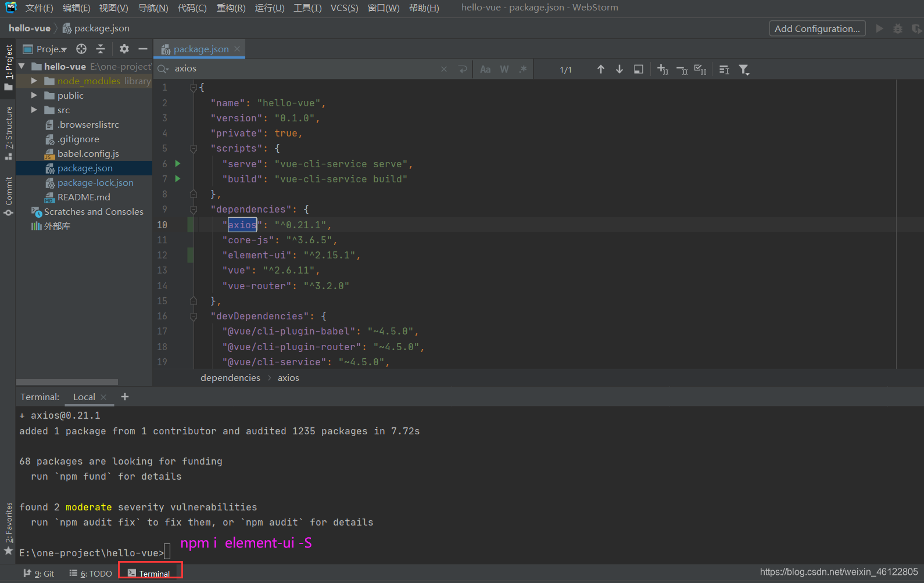Collapse all in project panel

click(x=101, y=49)
